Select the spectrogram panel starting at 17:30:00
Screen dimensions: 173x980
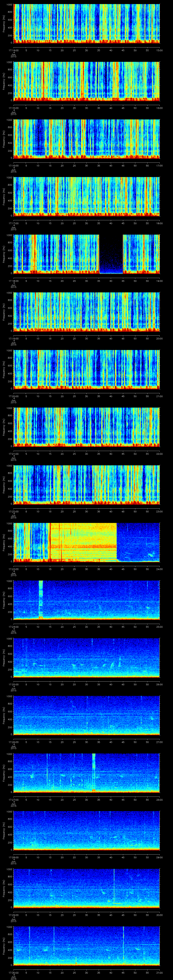coord(87,946)
